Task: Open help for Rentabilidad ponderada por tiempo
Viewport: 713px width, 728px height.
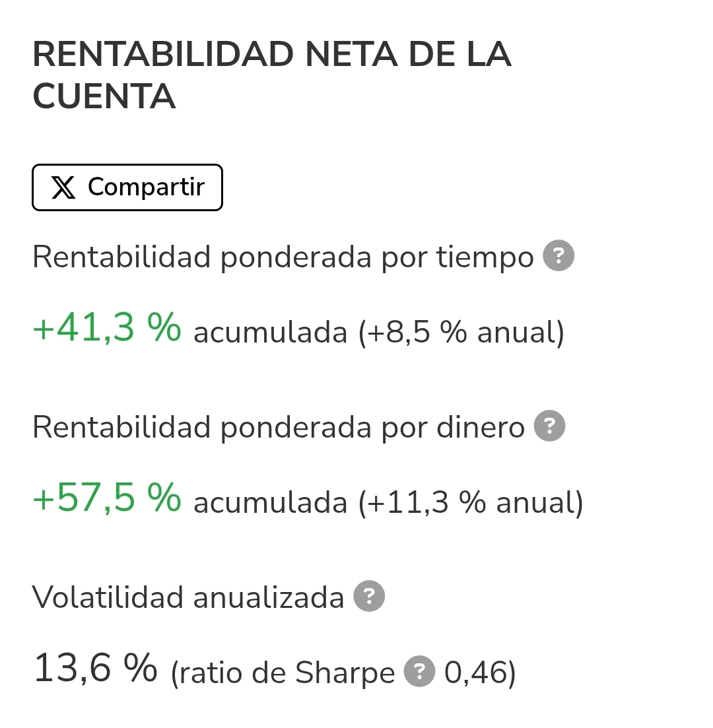Action: pos(559,256)
